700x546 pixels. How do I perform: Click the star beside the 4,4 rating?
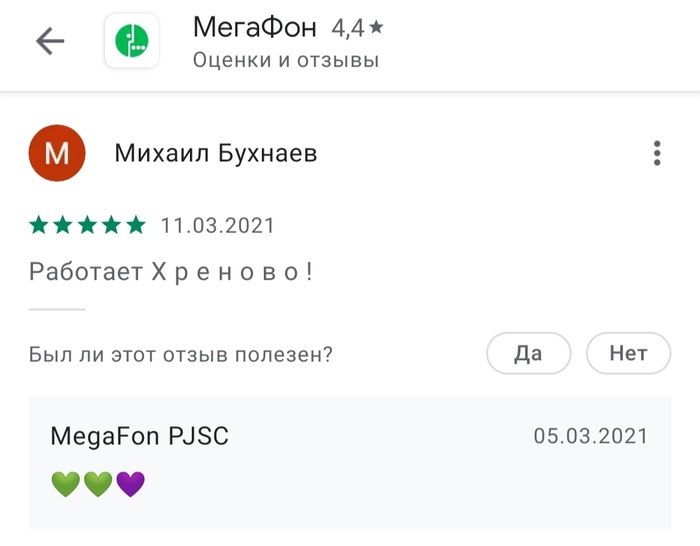coord(376,28)
